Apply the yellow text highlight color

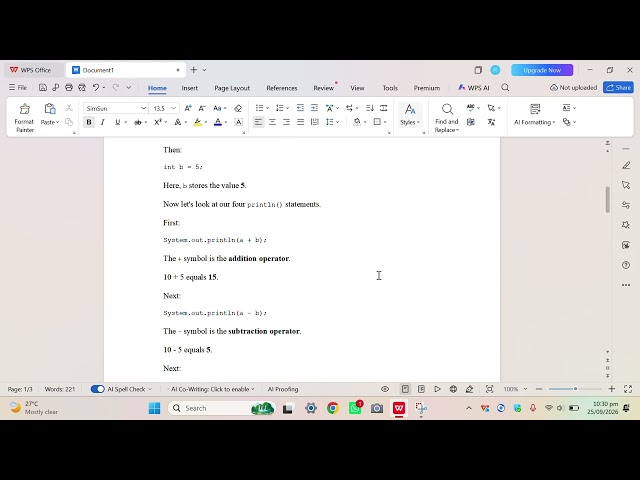click(198, 122)
